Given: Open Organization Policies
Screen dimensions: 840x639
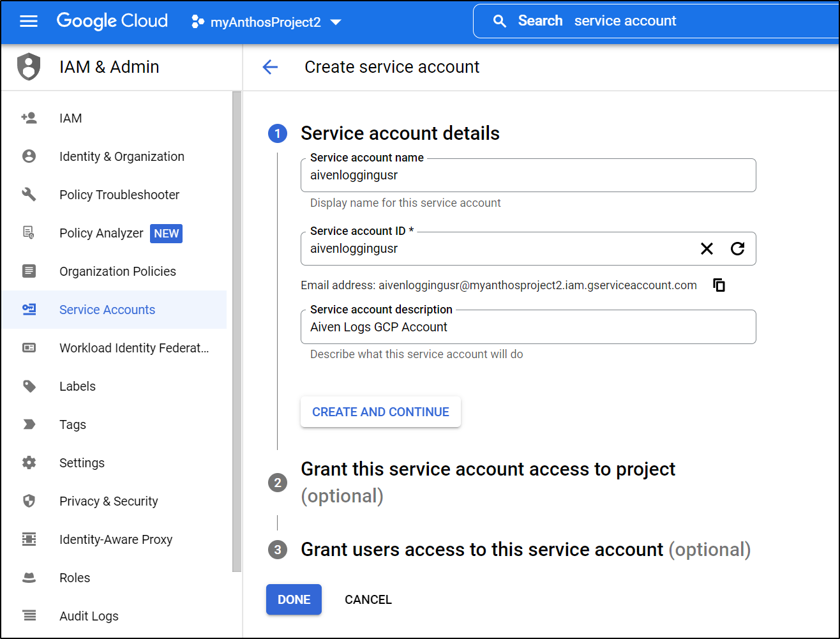Looking at the screenshot, I should click(114, 271).
